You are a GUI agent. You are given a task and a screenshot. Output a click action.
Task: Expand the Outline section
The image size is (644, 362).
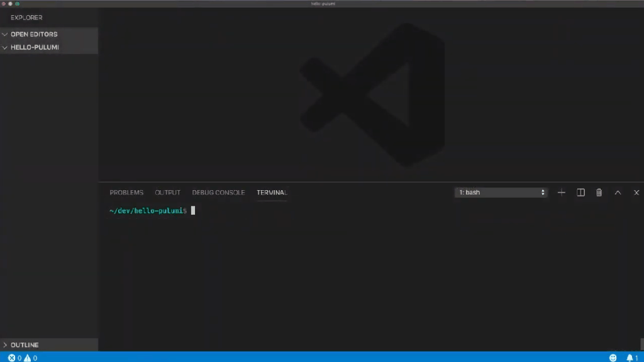24,345
